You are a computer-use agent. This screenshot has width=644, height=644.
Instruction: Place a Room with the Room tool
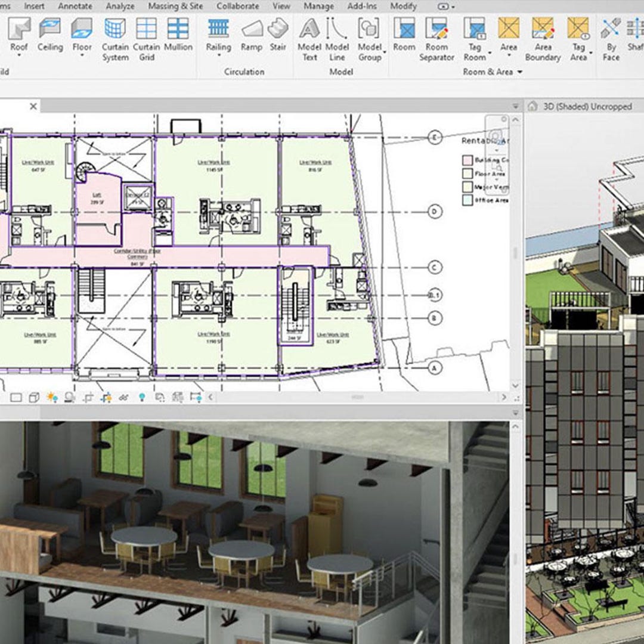(404, 35)
